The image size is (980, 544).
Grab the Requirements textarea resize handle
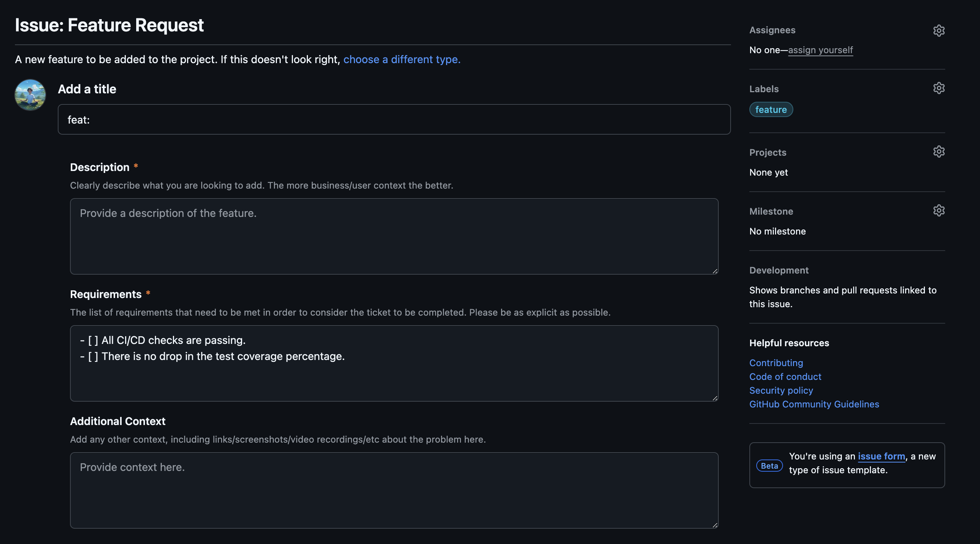[x=715, y=398]
